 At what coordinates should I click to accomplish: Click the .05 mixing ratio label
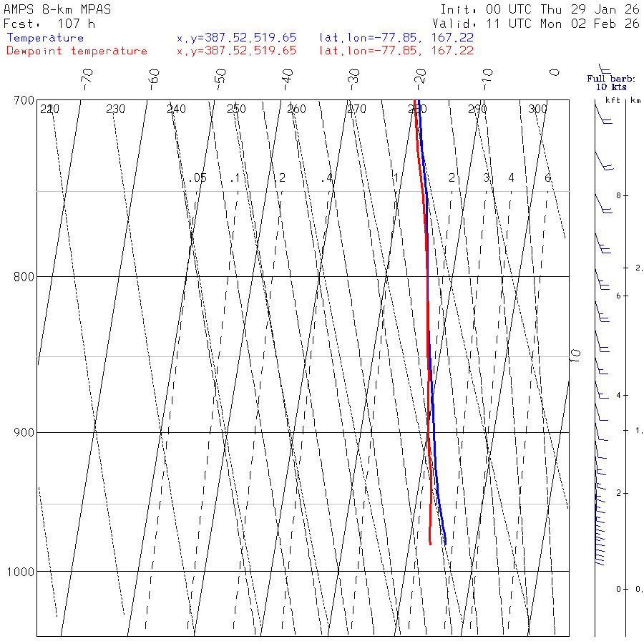tap(197, 178)
